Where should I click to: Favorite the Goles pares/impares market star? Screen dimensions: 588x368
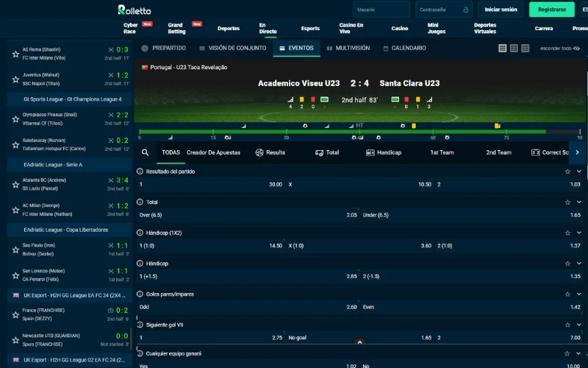(x=567, y=294)
